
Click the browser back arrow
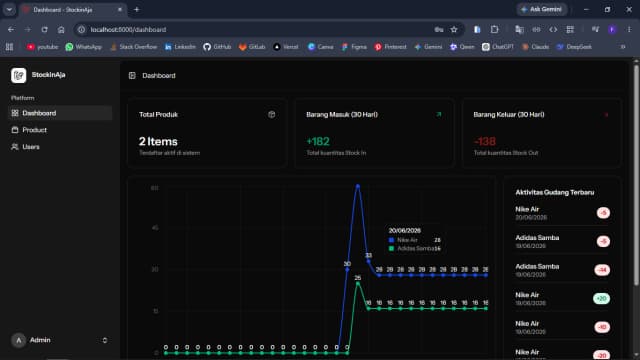tap(11, 29)
